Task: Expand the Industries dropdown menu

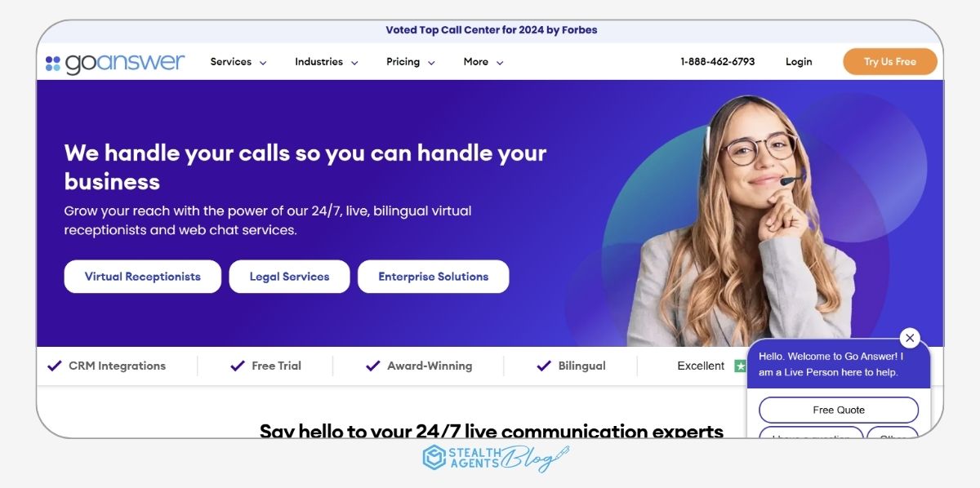Action: [x=327, y=62]
